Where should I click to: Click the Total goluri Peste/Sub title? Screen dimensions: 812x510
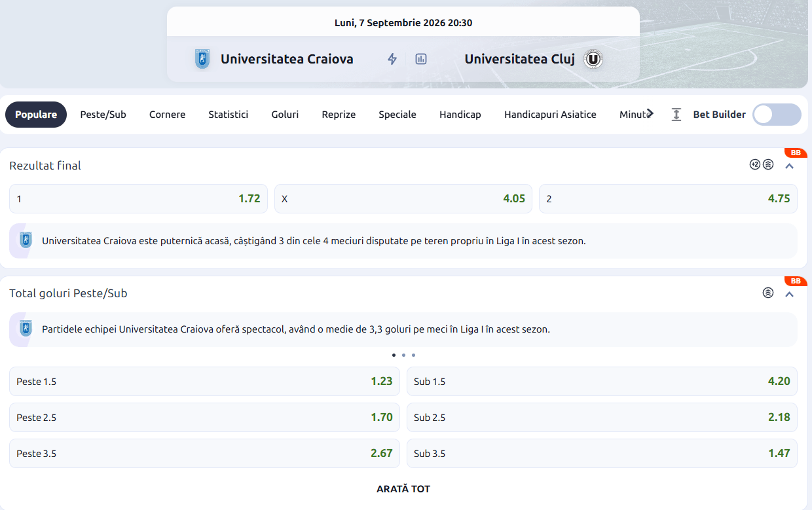click(x=68, y=293)
